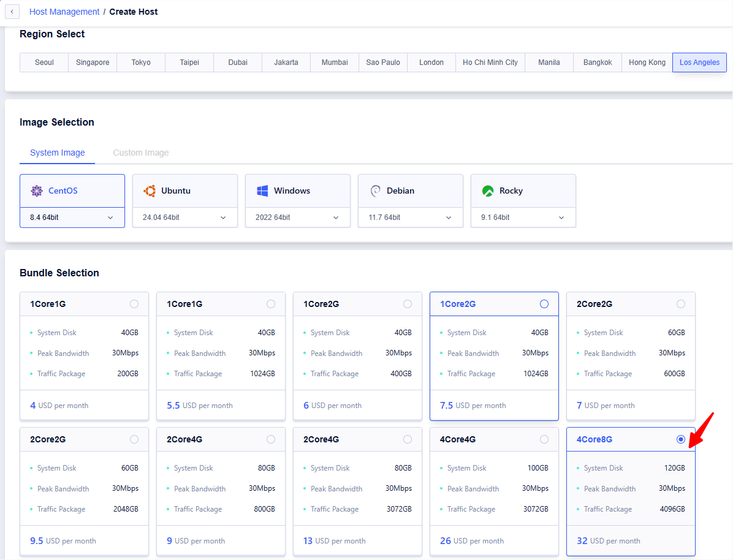Open the Rocky 9.1 64bit version dropdown

523,218
